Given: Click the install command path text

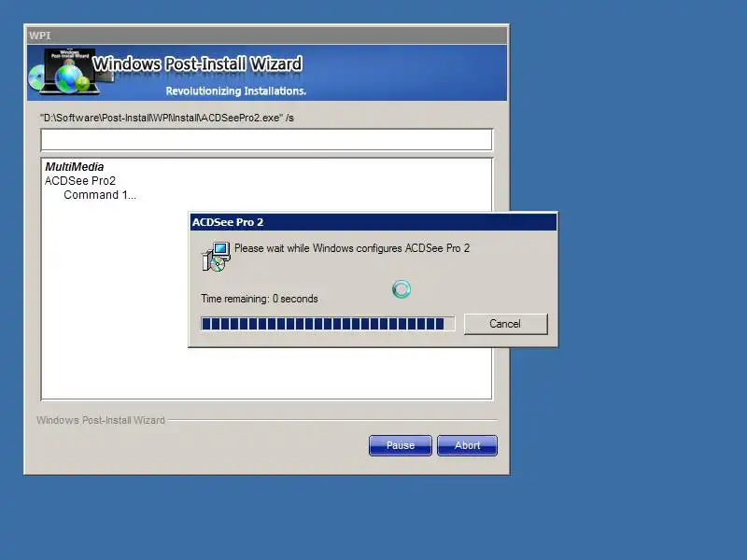Looking at the screenshot, I should pos(167,118).
